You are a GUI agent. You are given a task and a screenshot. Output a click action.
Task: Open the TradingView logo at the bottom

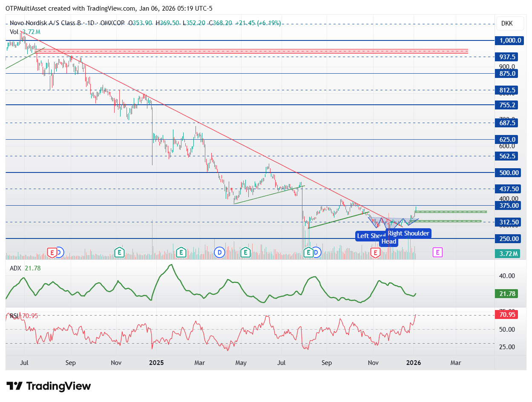click(x=49, y=386)
